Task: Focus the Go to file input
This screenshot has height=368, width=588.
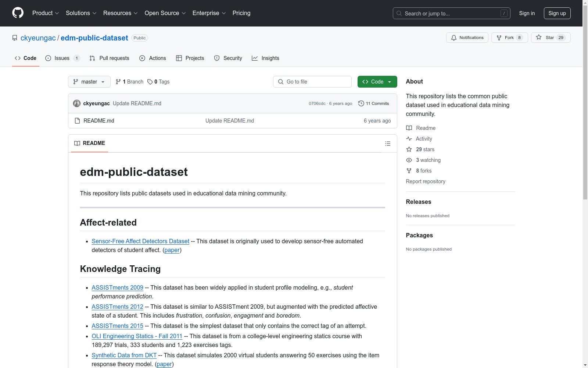Action: [312, 82]
